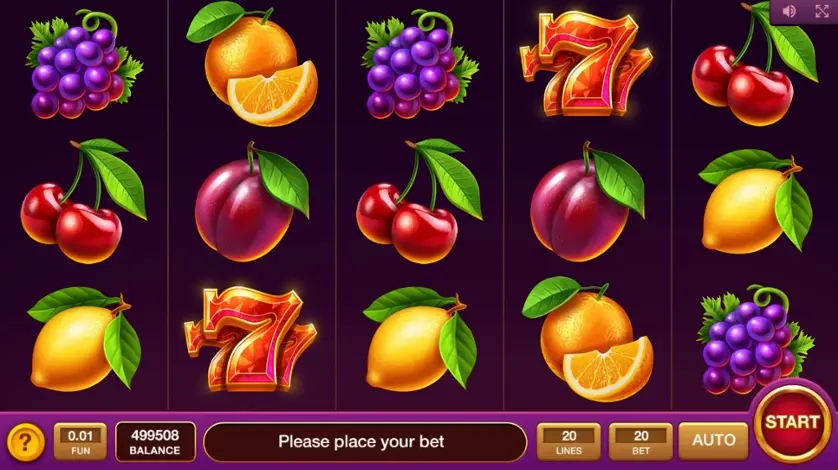Click the cherries symbol atop fifth reel
This screenshot has width=838, height=470.
pyautogui.click(x=754, y=64)
